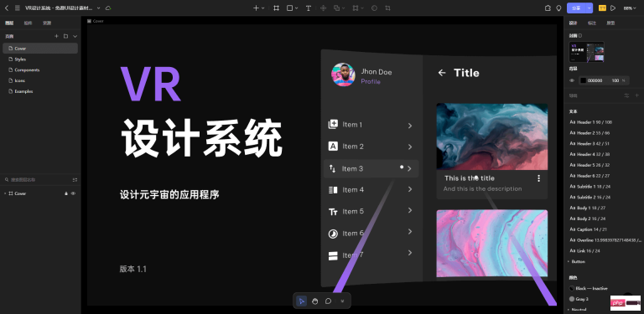Select the Subtitle 1 18 / 24 text style
The width and height of the screenshot is (644, 314).
coord(589,186)
